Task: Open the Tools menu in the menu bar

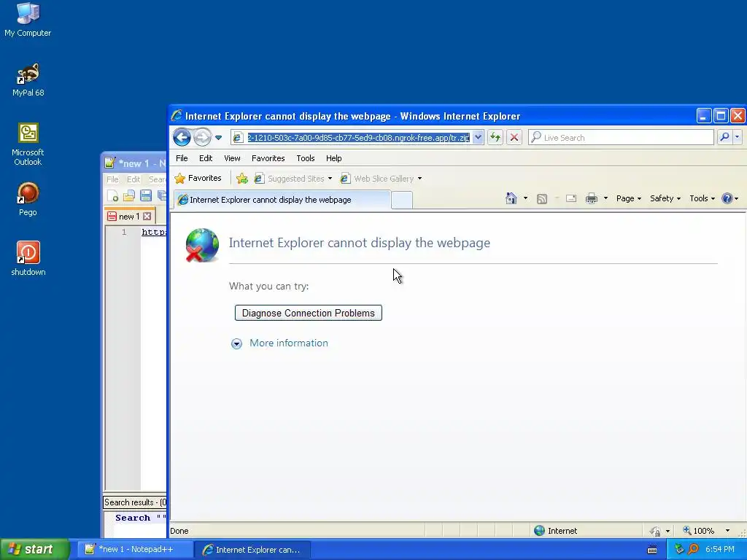Action: click(x=306, y=158)
